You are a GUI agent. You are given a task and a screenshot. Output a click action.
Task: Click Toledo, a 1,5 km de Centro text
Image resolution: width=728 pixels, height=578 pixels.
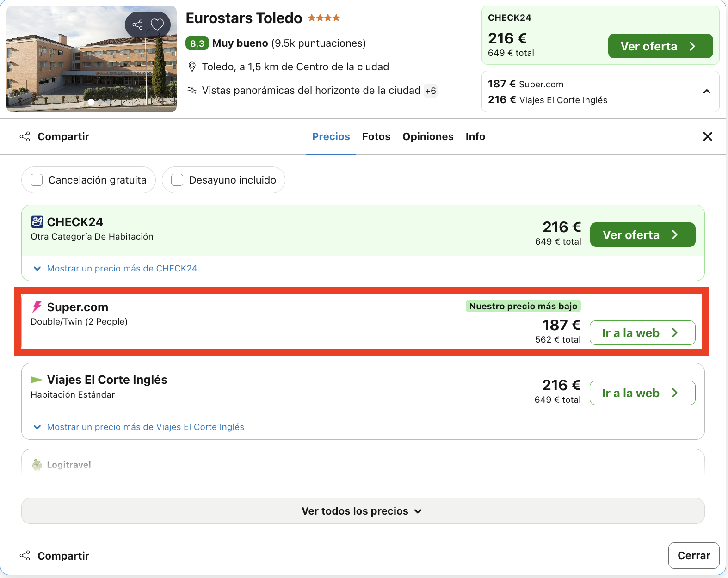coord(296,67)
